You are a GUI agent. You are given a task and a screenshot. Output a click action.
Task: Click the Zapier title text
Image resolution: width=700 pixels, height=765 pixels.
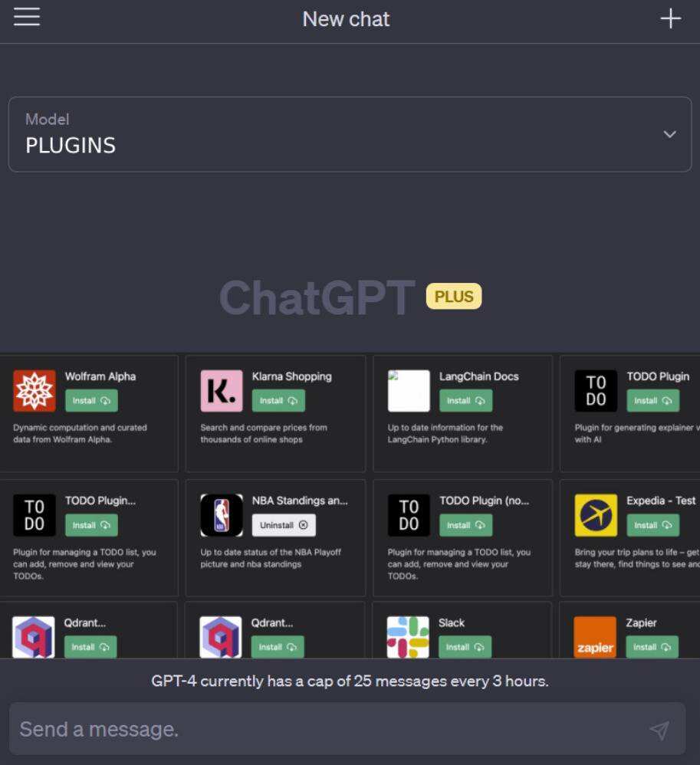(642, 623)
